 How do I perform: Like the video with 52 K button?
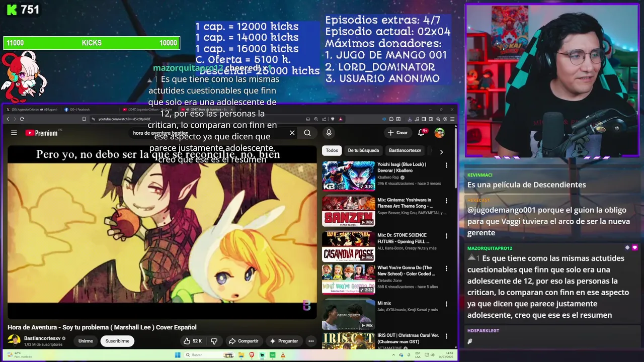pyautogui.click(x=192, y=341)
